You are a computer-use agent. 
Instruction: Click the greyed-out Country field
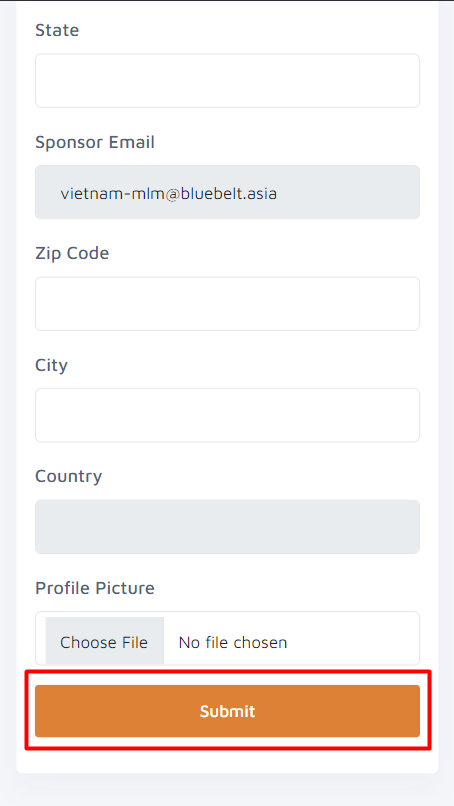tap(227, 527)
